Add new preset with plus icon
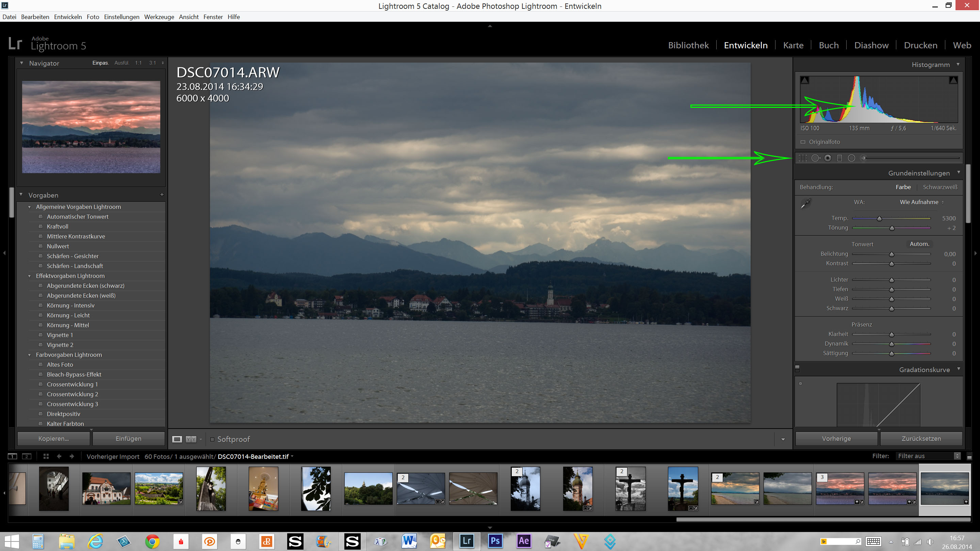 (162, 195)
